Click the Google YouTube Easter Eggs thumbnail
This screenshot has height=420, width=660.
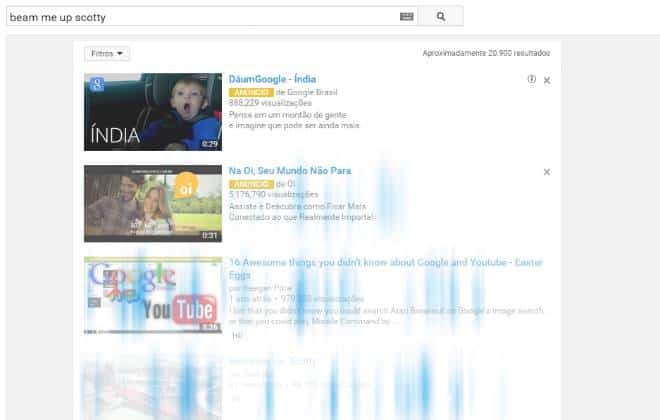click(153, 295)
